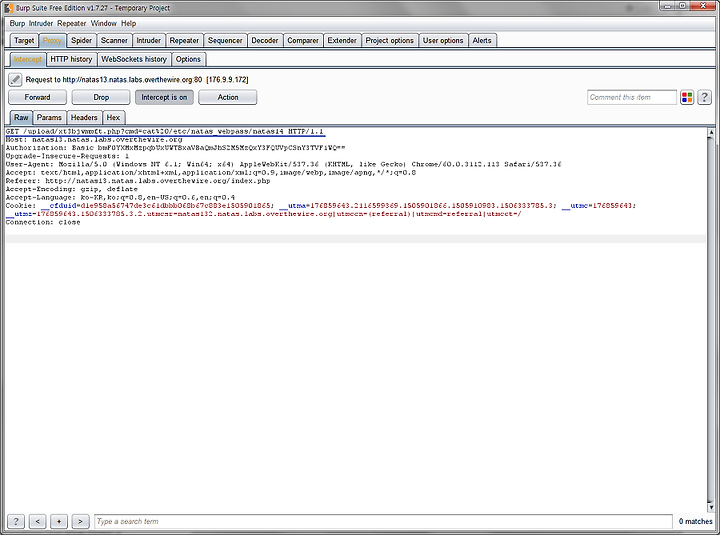Image resolution: width=720 pixels, height=535 pixels.
Task: Click the scroll up arrow of request editor
Action: pyautogui.click(x=711, y=132)
